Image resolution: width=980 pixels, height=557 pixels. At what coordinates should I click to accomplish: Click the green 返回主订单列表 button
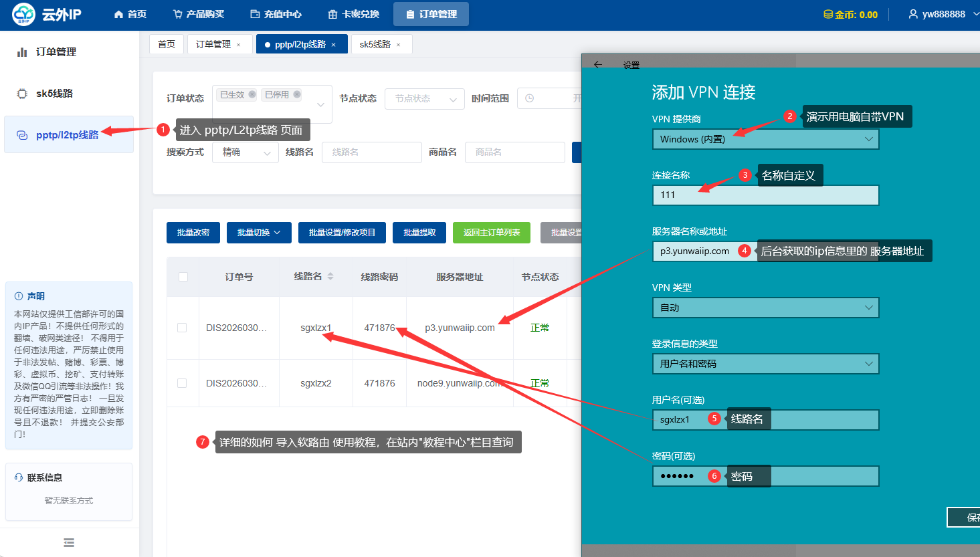click(x=492, y=233)
